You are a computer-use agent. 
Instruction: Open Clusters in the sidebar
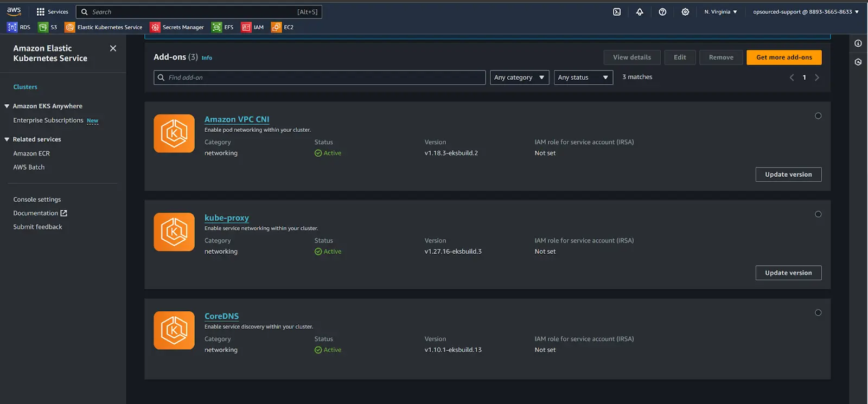click(x=25, y=87)
